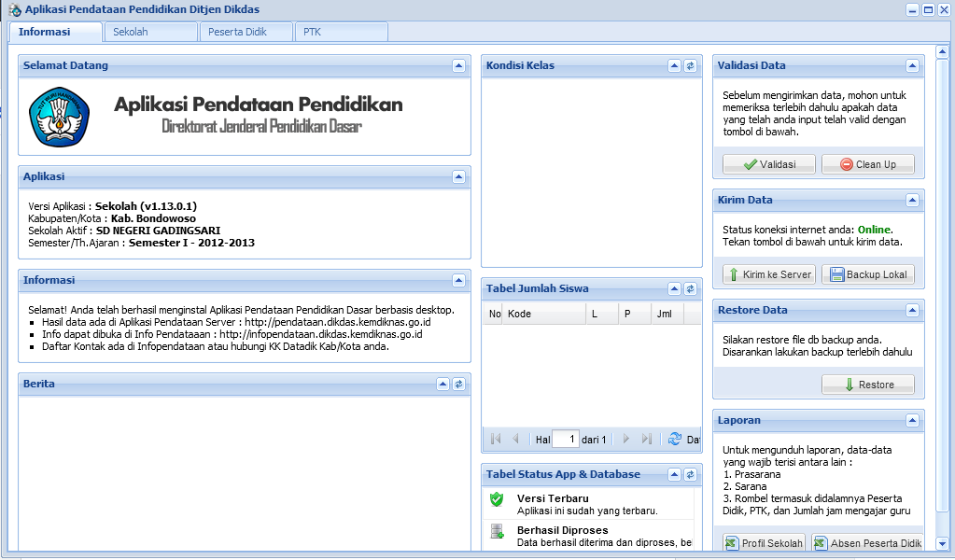
Task: Click the Semester I - 2012-2013 text
Action: click(192, 243)
